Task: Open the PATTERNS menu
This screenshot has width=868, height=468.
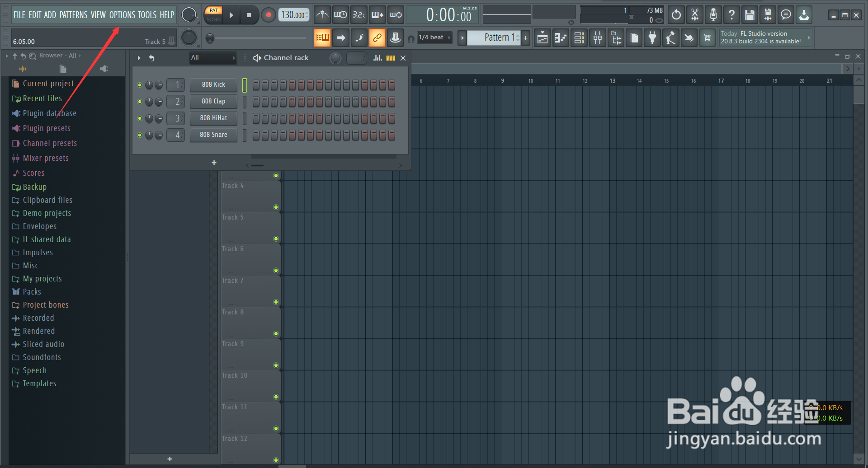Action: (x=74, y=14)
